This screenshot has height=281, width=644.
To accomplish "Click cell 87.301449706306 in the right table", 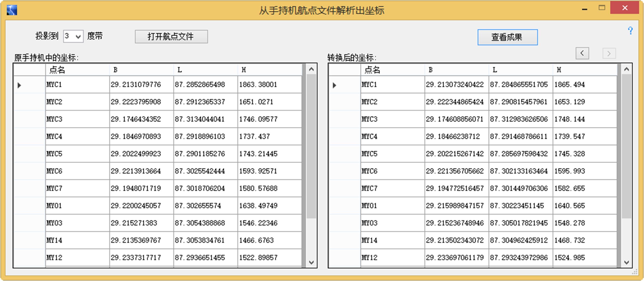I will click(x=521, y=188).
